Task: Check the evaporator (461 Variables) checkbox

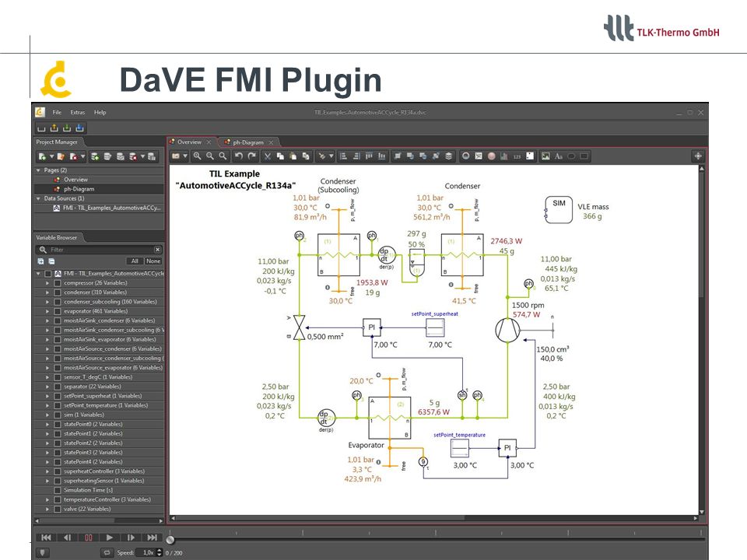Action: tap(57, 311)
